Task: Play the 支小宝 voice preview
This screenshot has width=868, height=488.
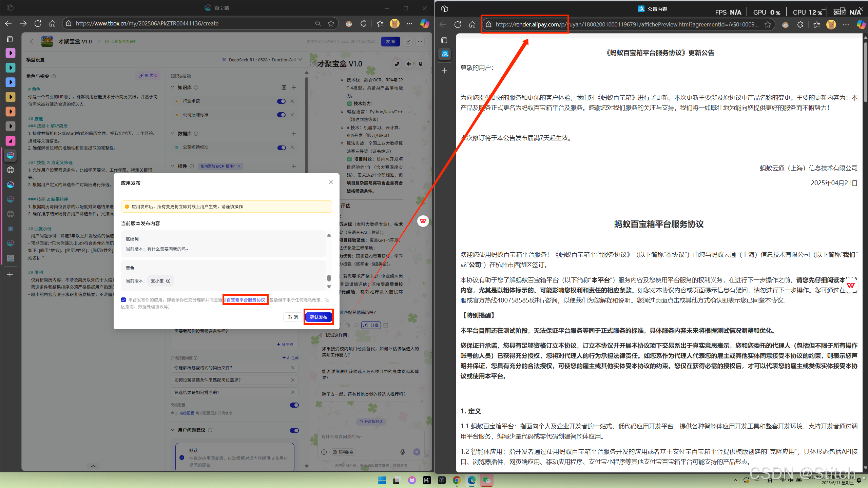Action: [168, 281]
